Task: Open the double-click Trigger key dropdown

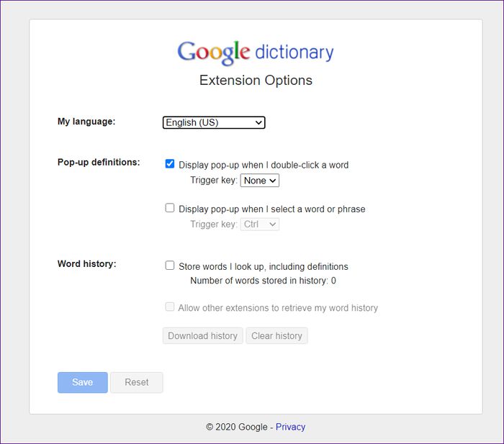Action: [x=260, y=180]
